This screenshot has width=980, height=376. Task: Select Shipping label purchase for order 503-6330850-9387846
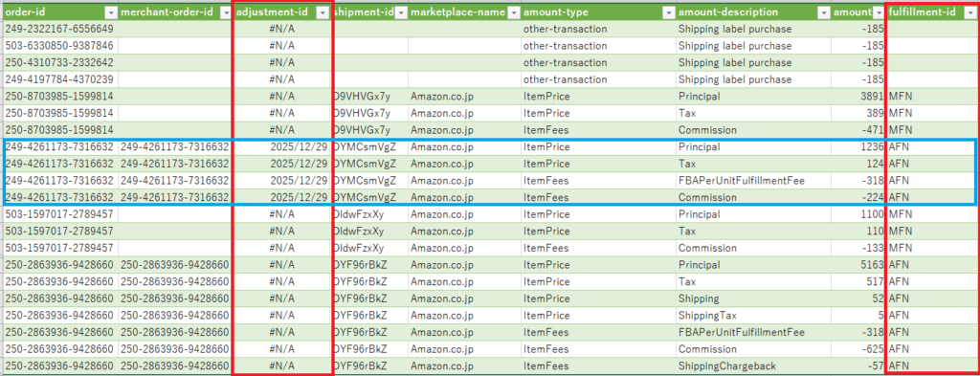click(753, 46)
